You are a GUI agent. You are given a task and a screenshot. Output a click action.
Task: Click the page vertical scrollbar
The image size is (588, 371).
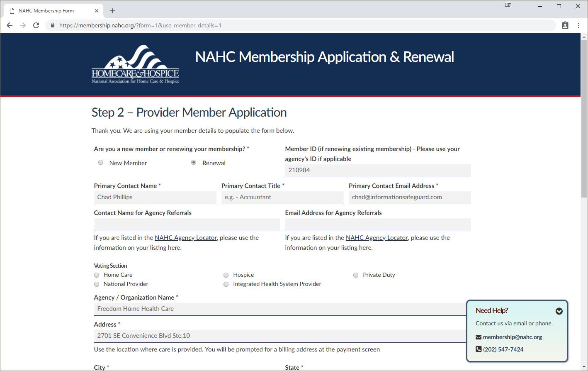(x=584, y=124)
